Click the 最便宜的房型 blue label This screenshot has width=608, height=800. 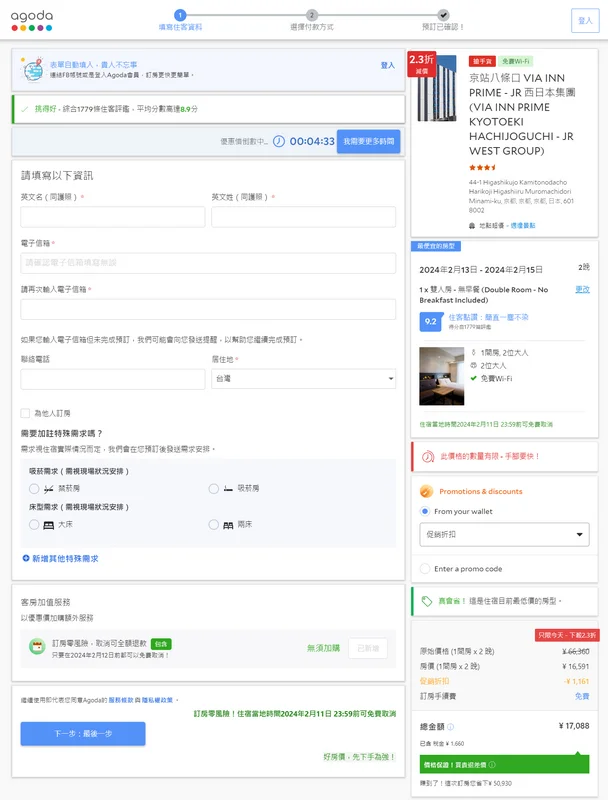click(436, 246)
